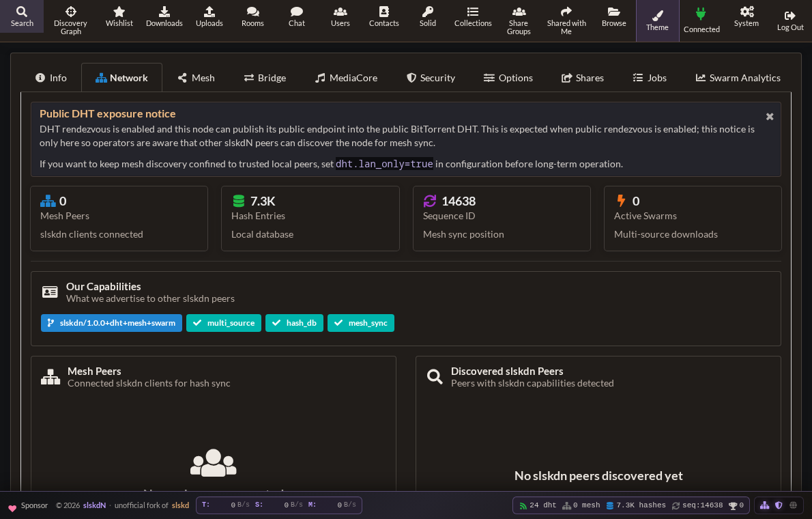Click the mesh_sync capability badge
This screenshot has height=519, width=812.
click(361, 323)
